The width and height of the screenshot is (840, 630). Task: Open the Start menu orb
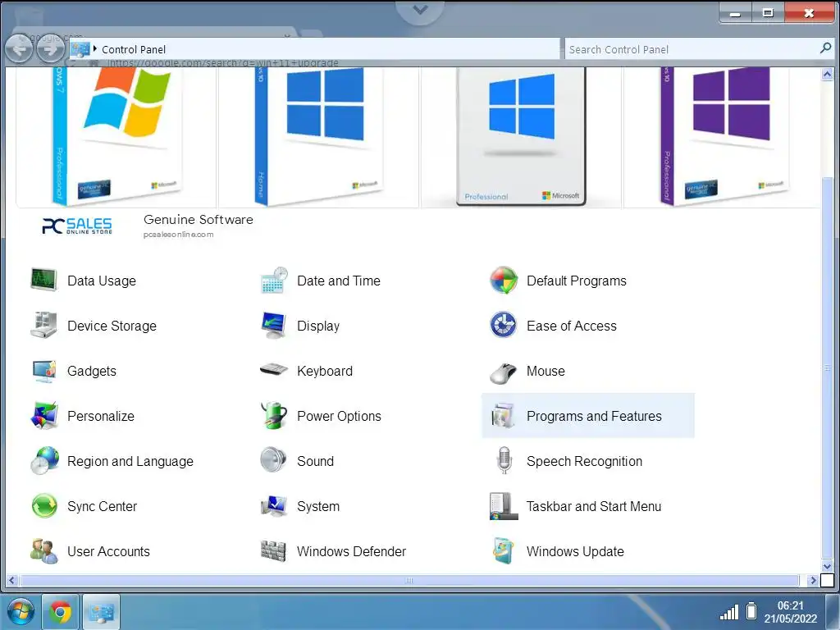pyautogui.click(x=21, y=611)
